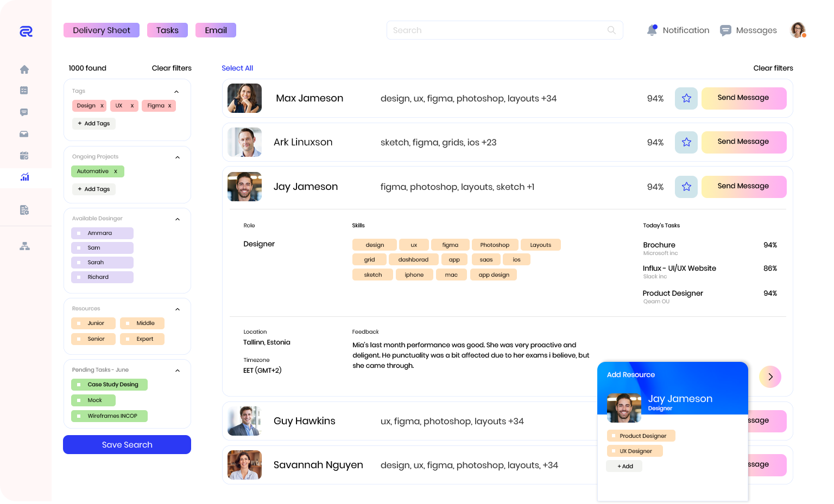Click the home icon in sidebar
The height and width of the screenshot is (504, 834).
pyautogui.click(x=24, y=69)
